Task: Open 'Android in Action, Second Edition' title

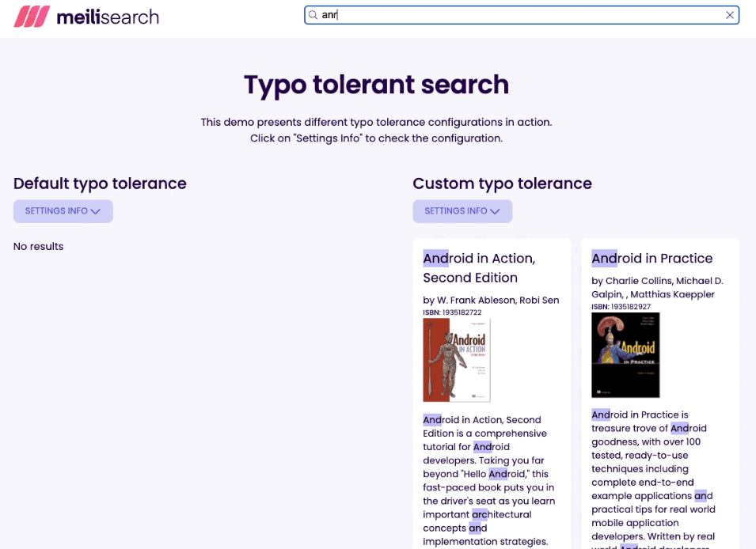Action: (479, 267)
